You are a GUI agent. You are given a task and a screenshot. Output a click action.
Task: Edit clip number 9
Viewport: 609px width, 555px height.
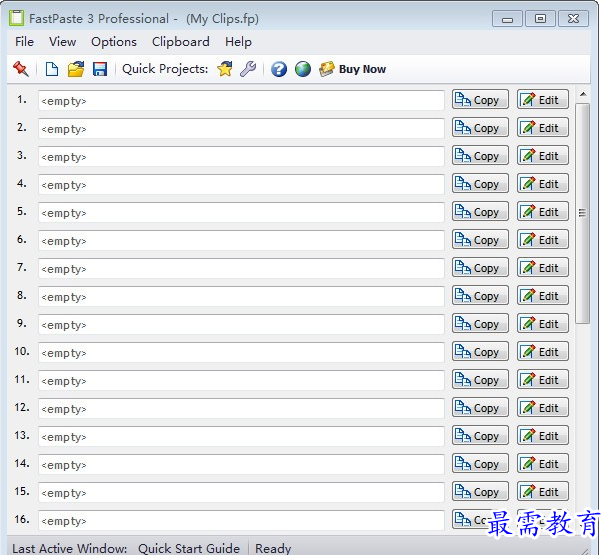pyautogui.click(x=543, y=323)
